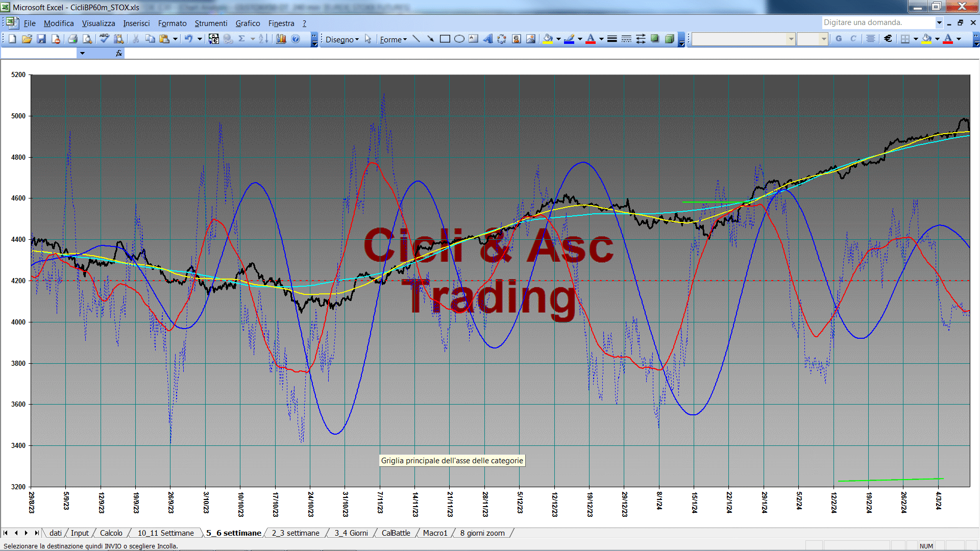
Task: Insert a picture from file
Action: [531, 39]
